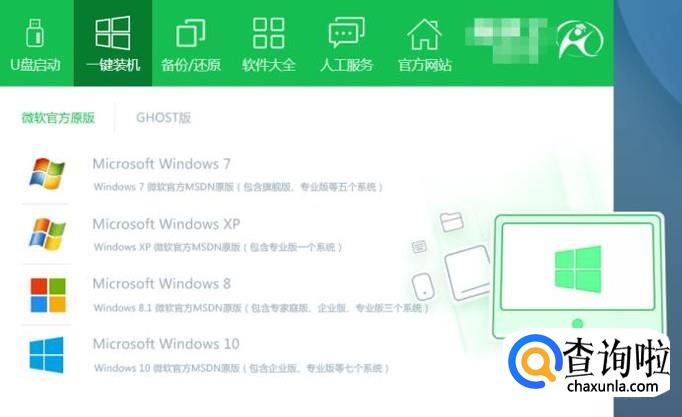Select the 一键装机 Windows logo icon
This screenshot has width=682, height=417.
[x=113, y=33]
